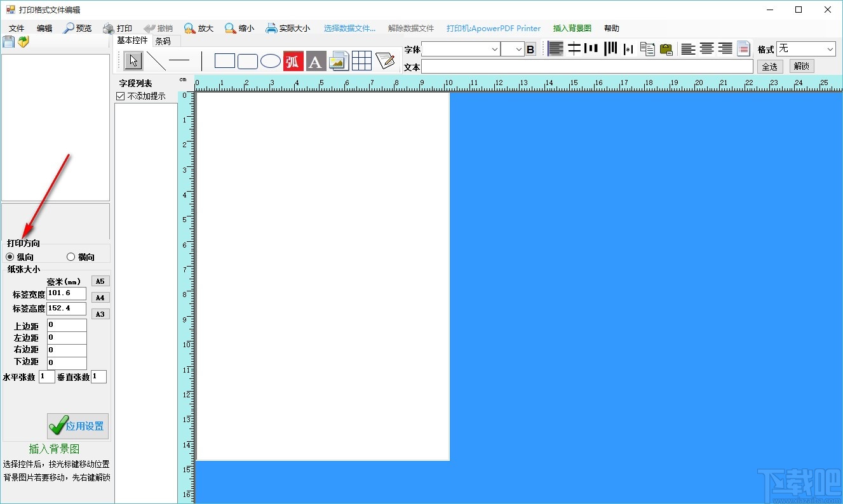Image resolution: width=843 pixels, height=504 pixels.
Task: Click green 插入背景图 link in left panel
Action: (54, 449)
